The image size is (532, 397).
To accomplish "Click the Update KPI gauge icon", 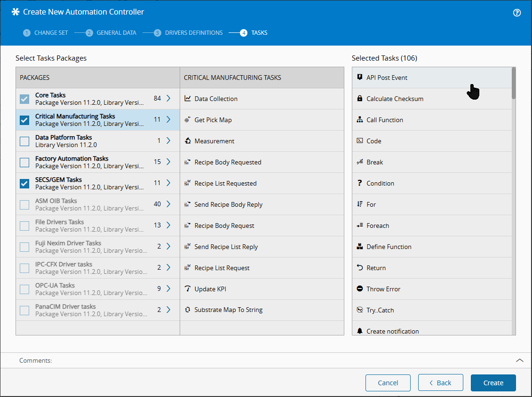I will coord(188,289).
